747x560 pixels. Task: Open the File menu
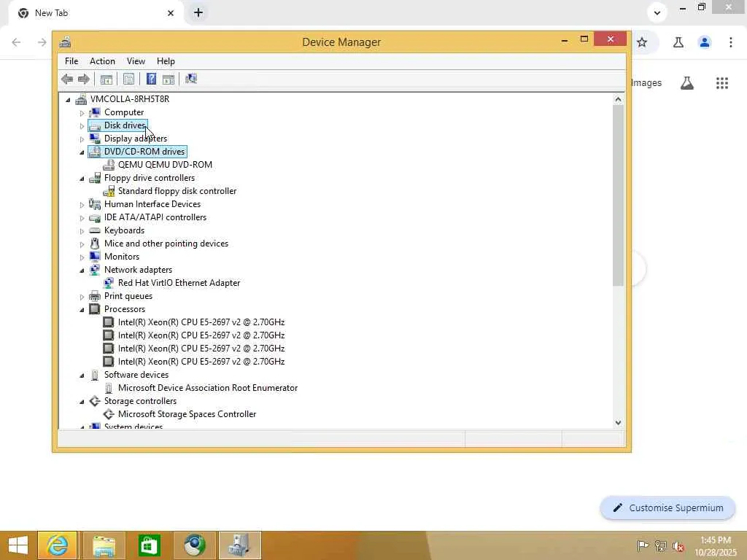pos(71,61)
